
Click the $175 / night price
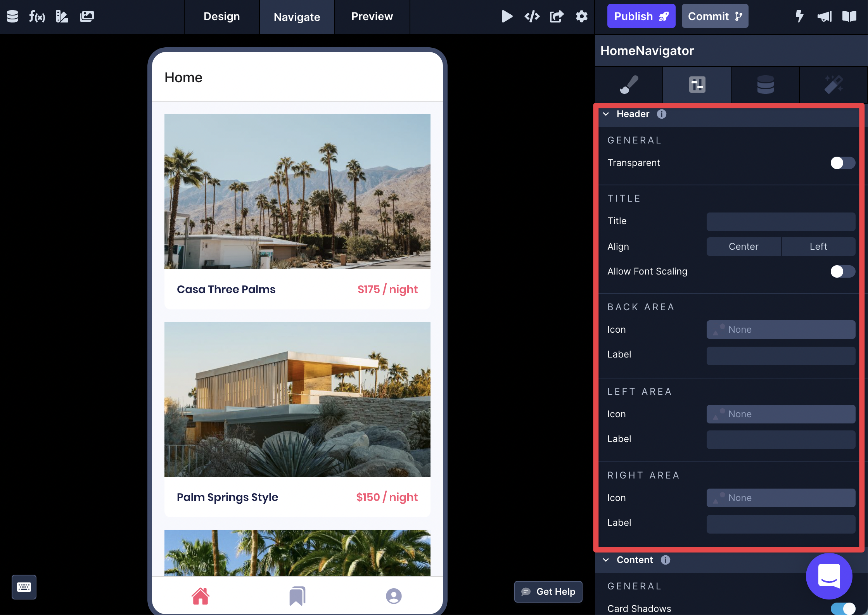click(x=387, y=290)
